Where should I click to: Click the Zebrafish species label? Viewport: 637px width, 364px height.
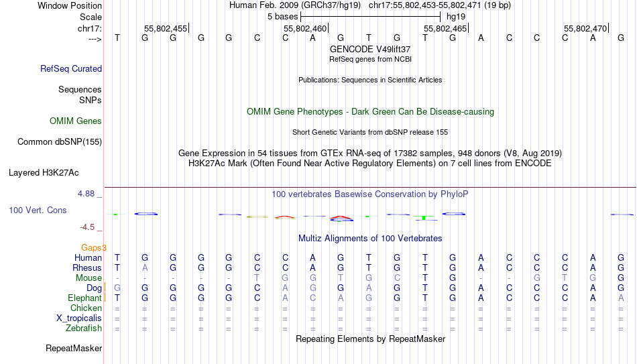coord(84,328)
